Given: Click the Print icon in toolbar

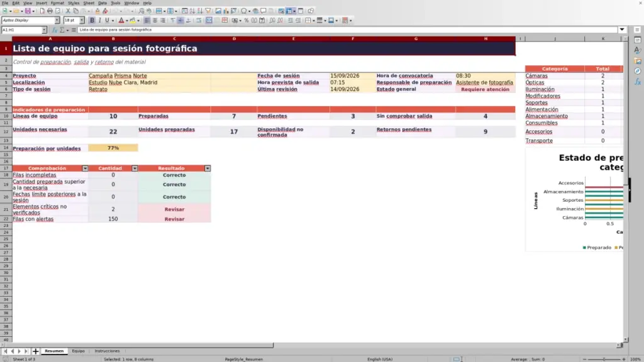Looking at the screenshot, I should pyautogui.click(x=50, y=11).
